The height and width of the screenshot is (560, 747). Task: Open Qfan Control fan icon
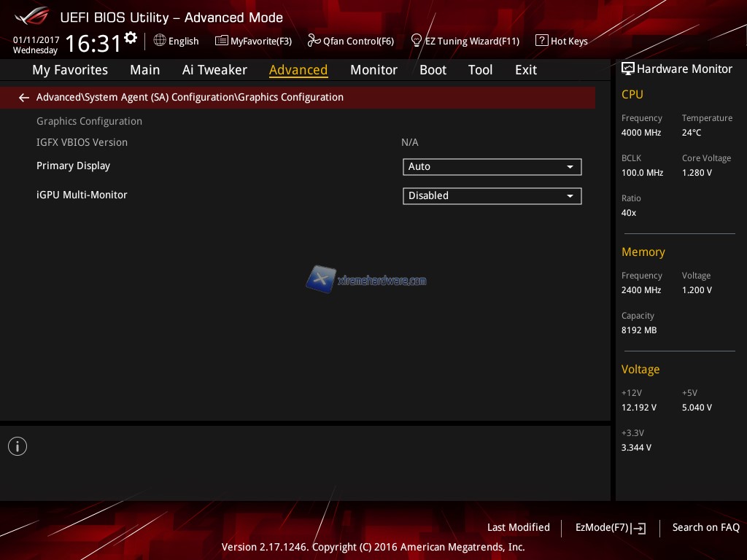coord(314,41)
